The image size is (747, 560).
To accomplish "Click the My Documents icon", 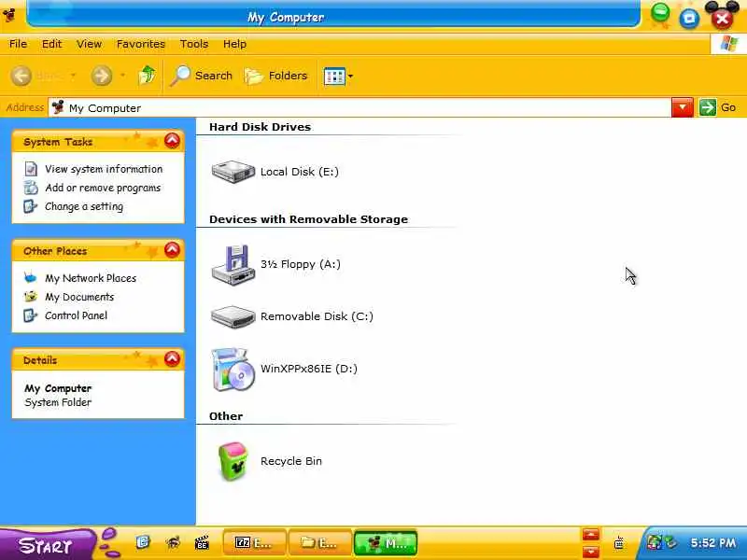I will pyautogui.click(x=31, y=297).
